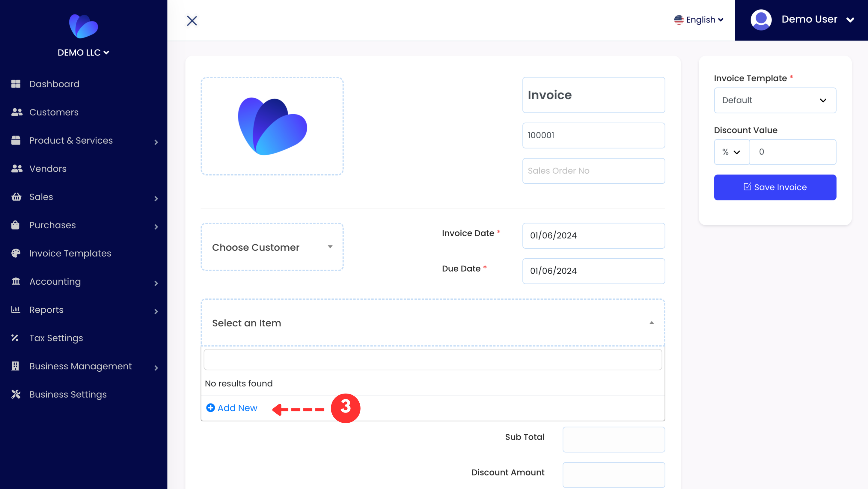Click the Add New item link
Image resolution: width=868 pixels, height=489 pixels.
pyautogui.click(x=231, y=408)
